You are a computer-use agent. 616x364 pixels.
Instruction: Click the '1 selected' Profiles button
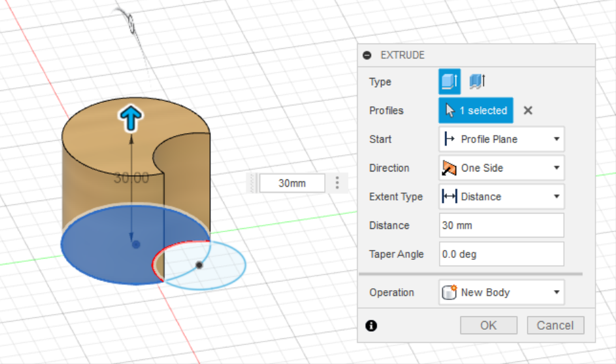475,111
